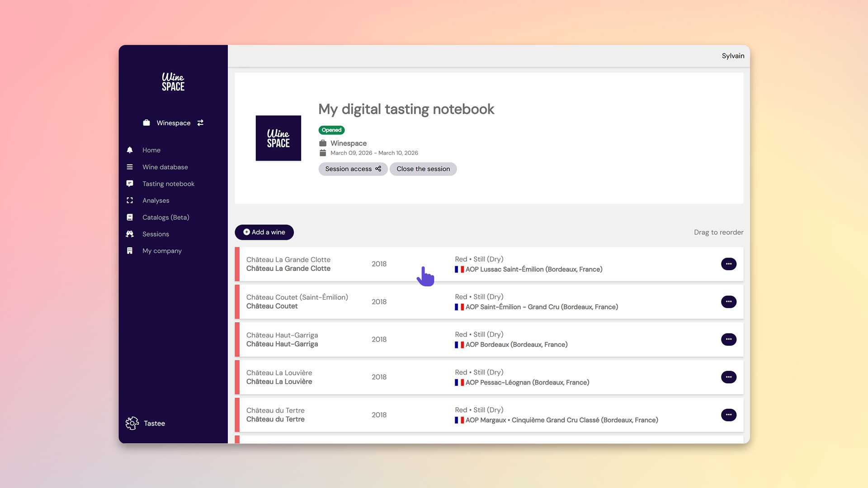Click the Wine Space logo in sidebar
Viewport: 868px width, 488px height.
point(173,82)
